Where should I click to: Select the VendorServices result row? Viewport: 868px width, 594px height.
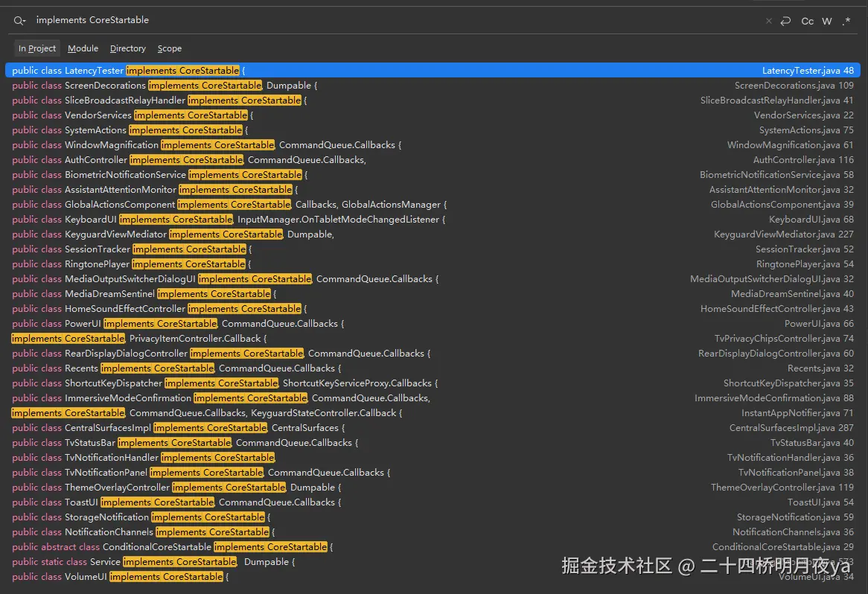click(x=433, y=115)
